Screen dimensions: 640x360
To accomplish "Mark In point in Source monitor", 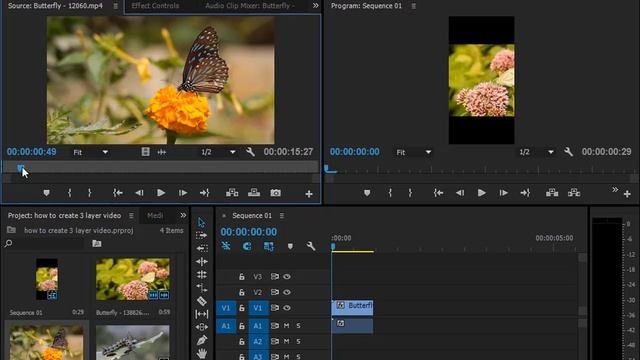I will point(69,193).
